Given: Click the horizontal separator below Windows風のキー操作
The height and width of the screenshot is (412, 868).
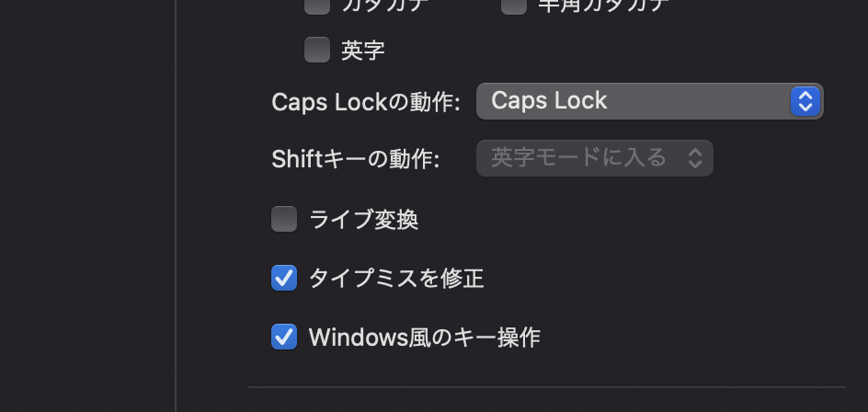Looking at the screenshot, I should point(546,387).
